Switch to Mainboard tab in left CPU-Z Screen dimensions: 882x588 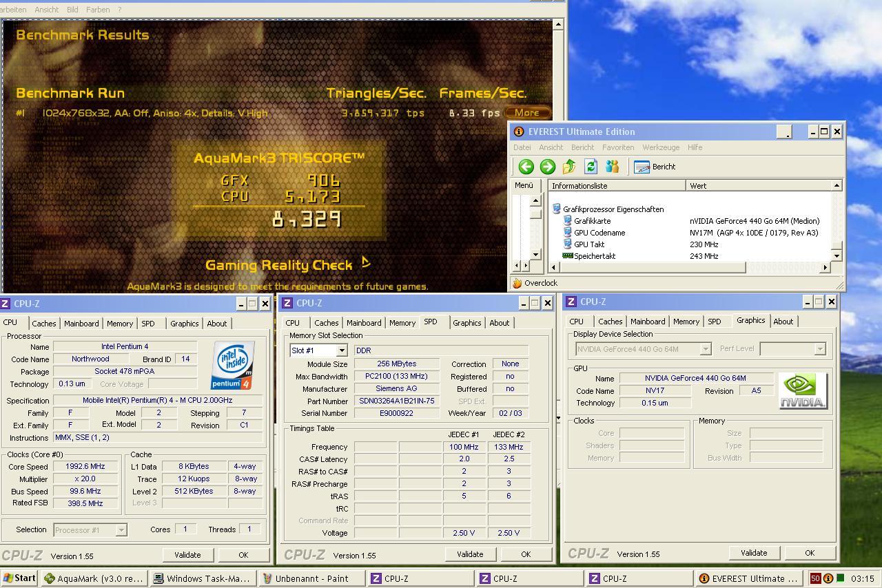click(x=81, y=324)
